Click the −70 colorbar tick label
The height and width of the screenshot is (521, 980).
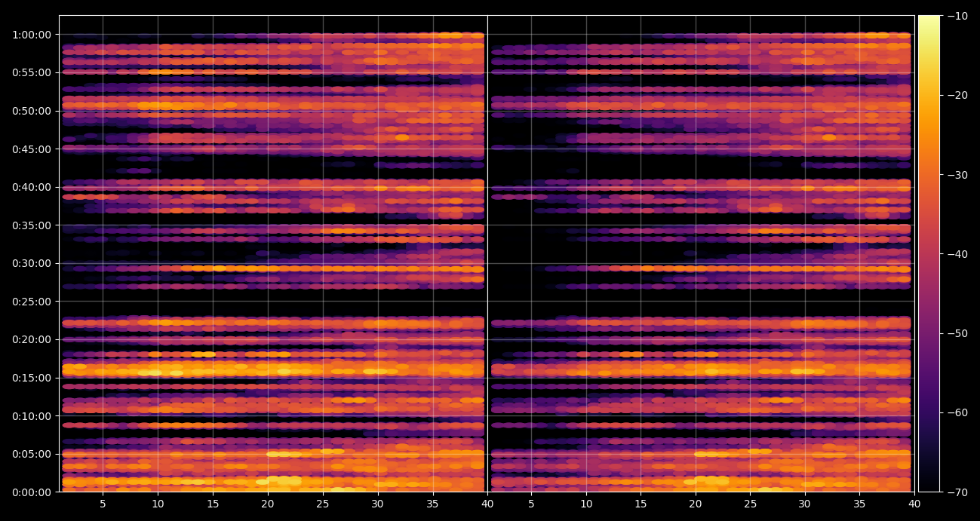(957, 492)
